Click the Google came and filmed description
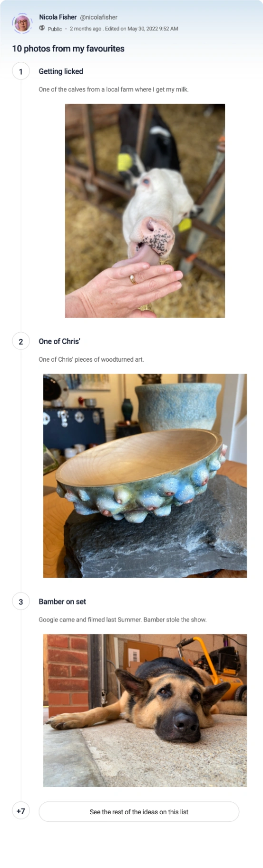The height and width of the screenshot is (868, 263). click(123, 620)
